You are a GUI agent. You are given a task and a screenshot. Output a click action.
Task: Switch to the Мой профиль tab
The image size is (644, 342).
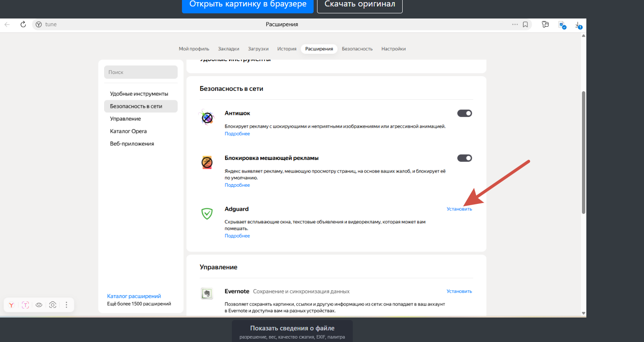pyautogui.click(x=194, y=49)
